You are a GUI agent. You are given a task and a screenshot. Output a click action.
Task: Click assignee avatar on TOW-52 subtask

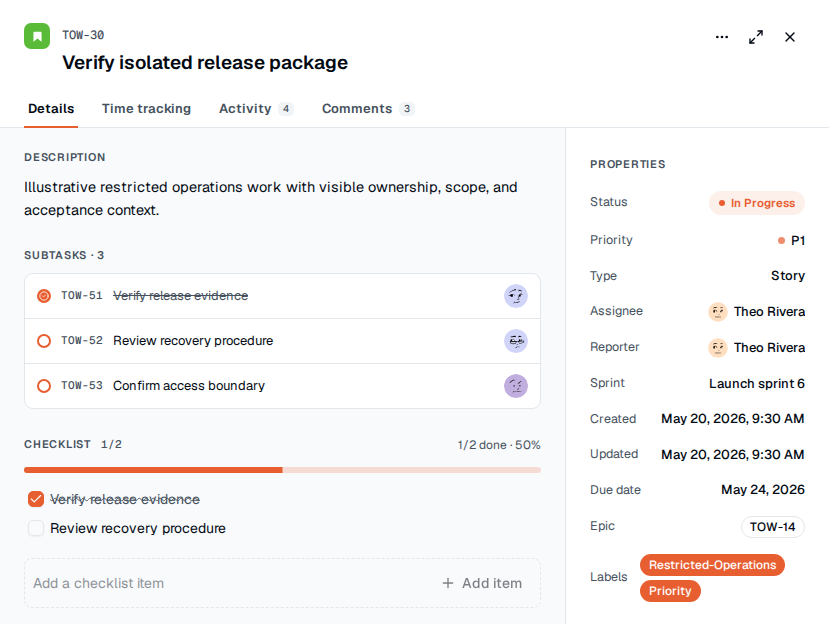(515, 341)
